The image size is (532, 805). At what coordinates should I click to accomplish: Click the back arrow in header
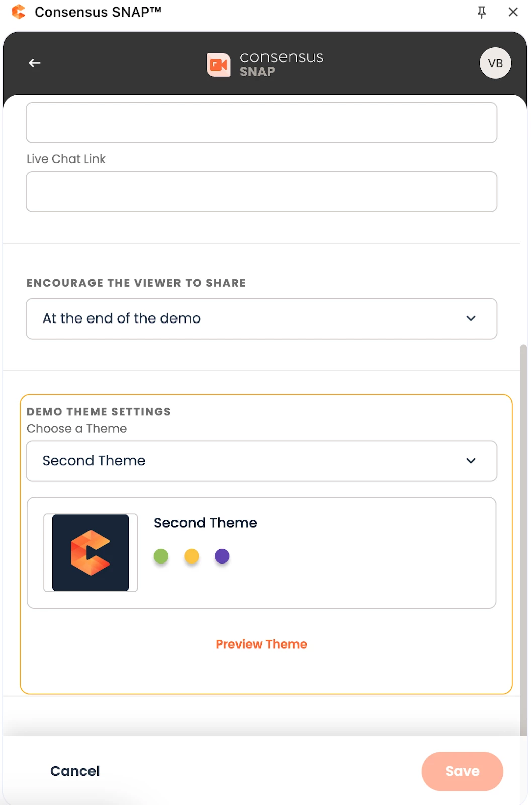[x=35, y=63]
